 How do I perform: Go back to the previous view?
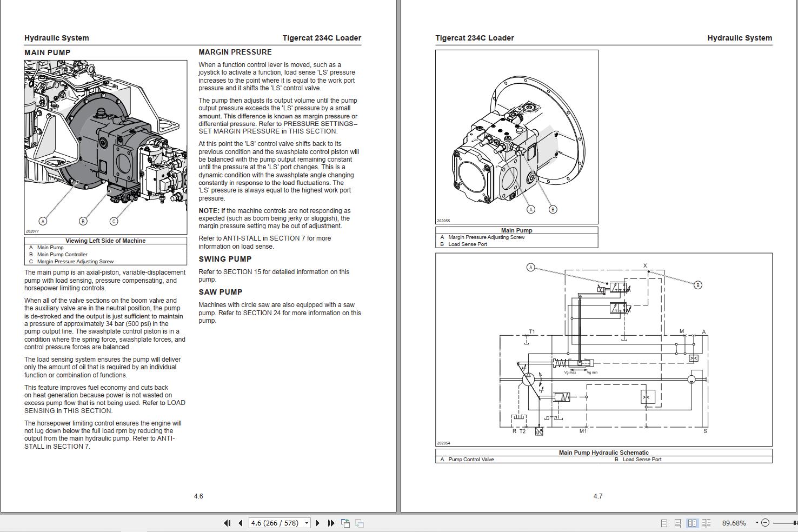tap(345, 523)
